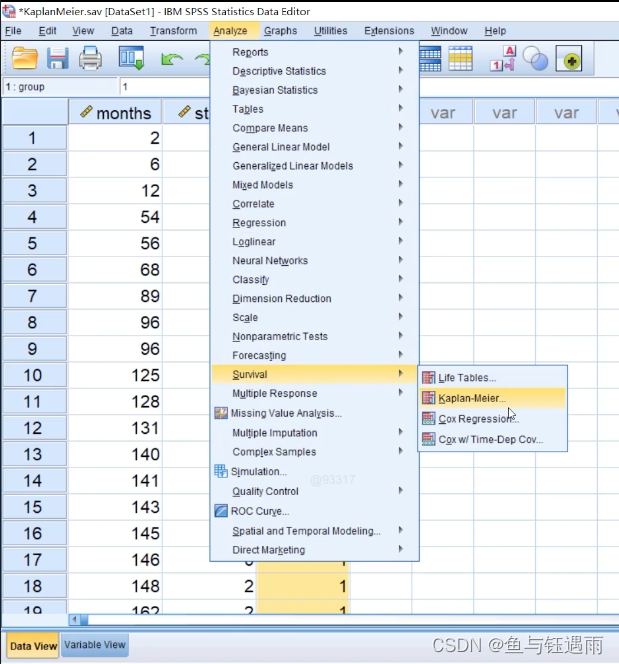619x664 pixels.
Task: Click the months cell containing 125
Action: pyautogui.click(x=115, y=375)
